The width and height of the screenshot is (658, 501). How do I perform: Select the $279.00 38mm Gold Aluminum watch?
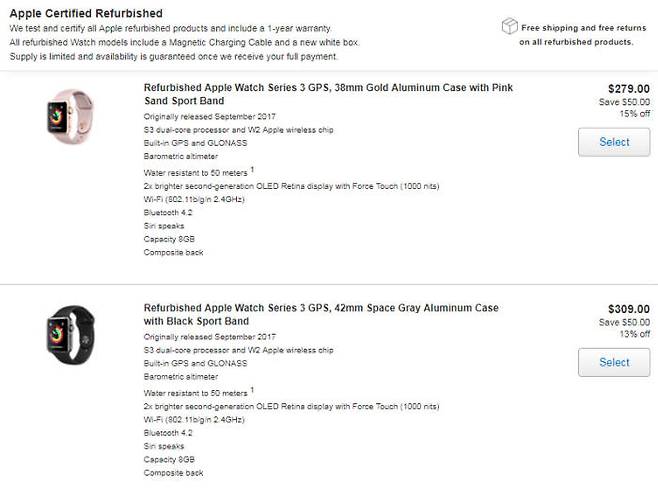click(614, 142)
